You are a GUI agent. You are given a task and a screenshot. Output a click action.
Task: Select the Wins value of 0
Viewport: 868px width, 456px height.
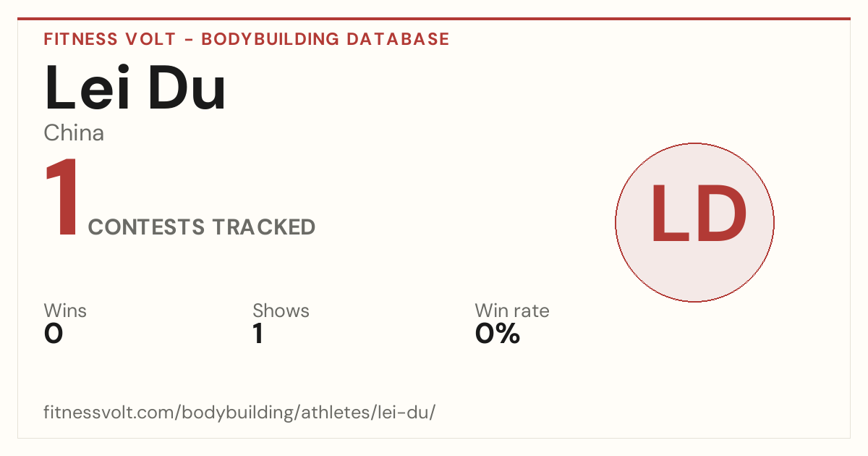(x=54, y=334)
